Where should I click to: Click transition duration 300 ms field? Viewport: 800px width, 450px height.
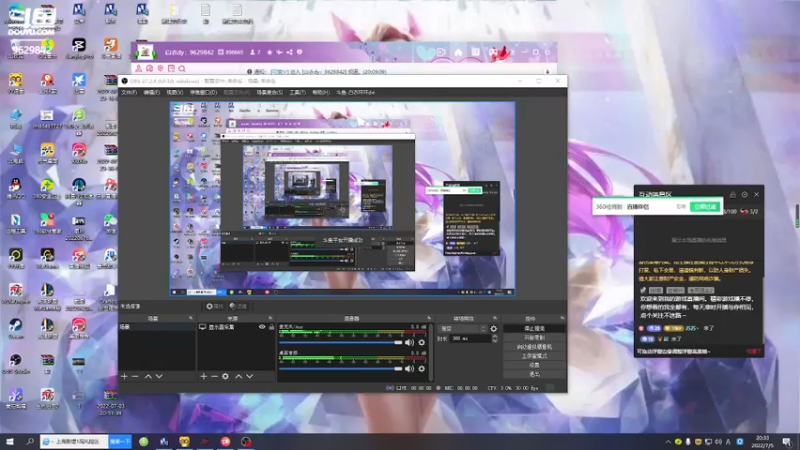pos(470,338)
